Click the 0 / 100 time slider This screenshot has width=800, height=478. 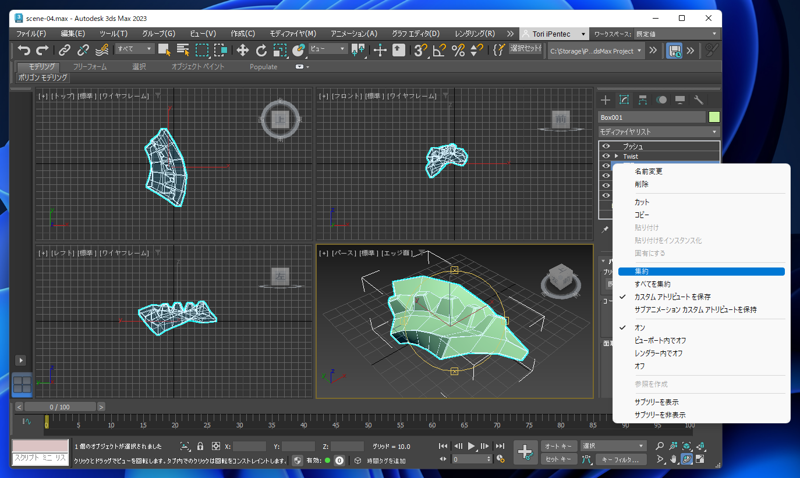click(x=60, y=407)
